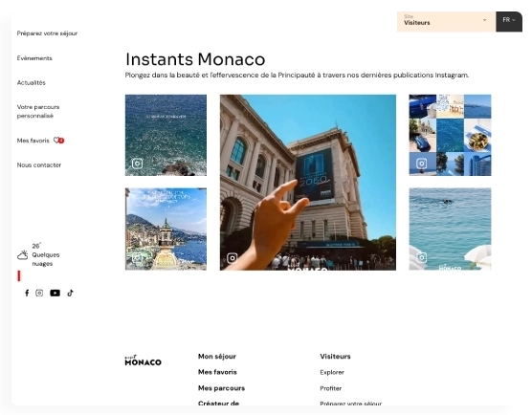Open the large building 2050 poster post
The height and width of the screenshot is (415, 532).
click(x=308, y=183)
